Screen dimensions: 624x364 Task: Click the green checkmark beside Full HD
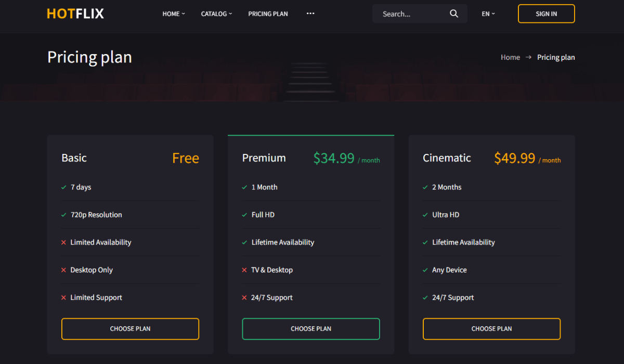click(244, 215)
